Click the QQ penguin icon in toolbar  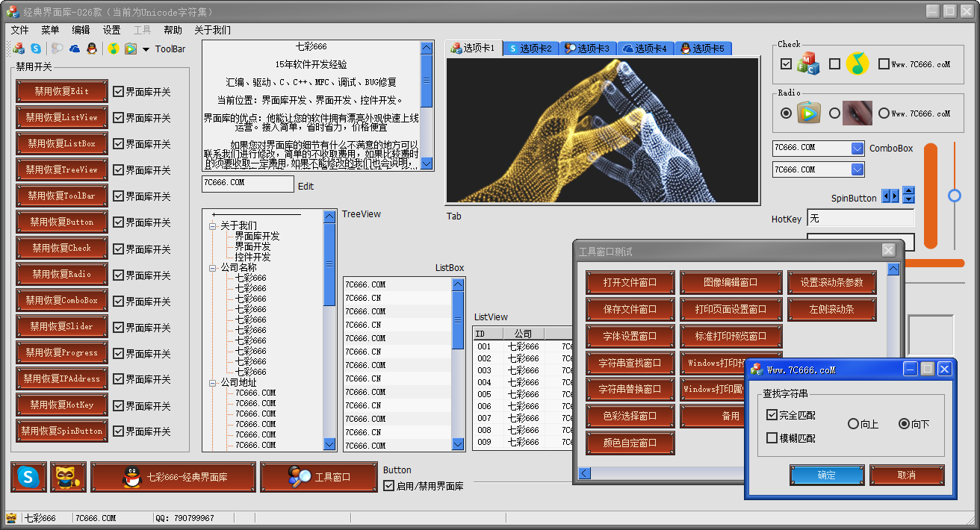pyautogui.click(x=91, y=49)
